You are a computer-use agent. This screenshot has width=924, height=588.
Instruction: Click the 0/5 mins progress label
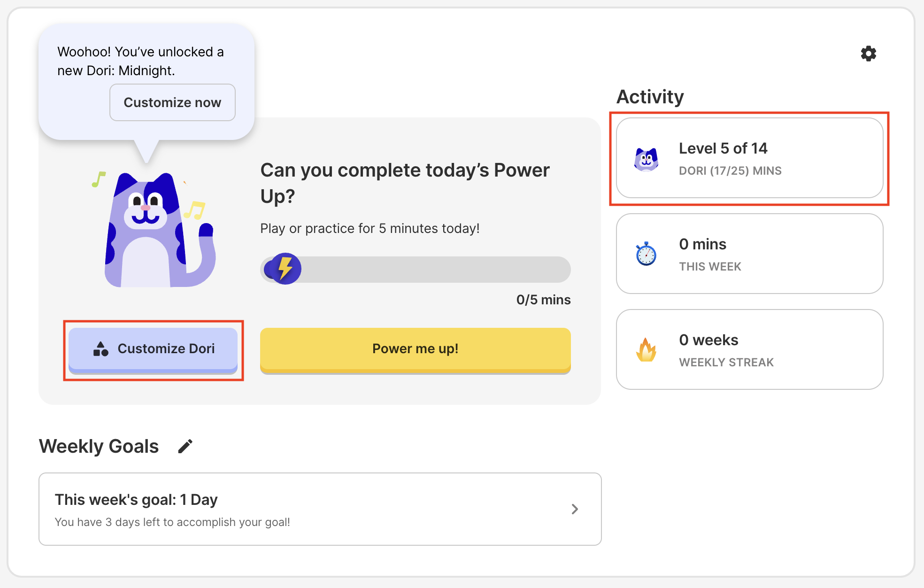coord(543,300)
